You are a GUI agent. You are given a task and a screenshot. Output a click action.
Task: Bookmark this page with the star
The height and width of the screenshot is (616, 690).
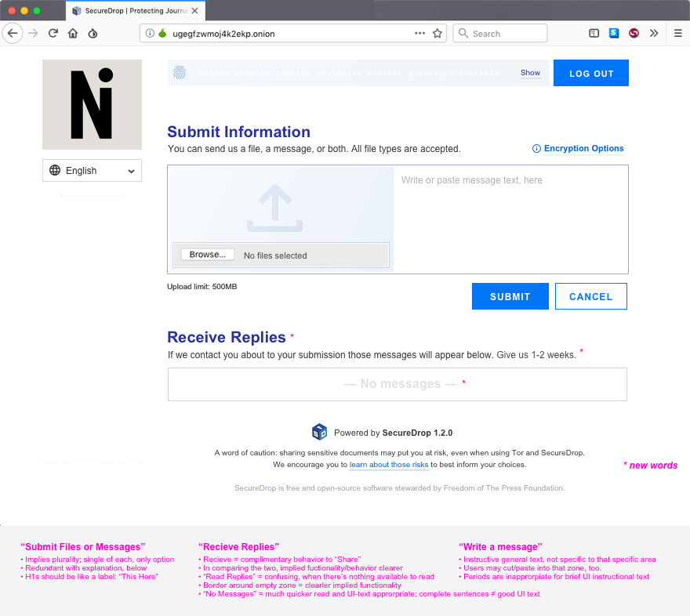click(x=437, y=34)
